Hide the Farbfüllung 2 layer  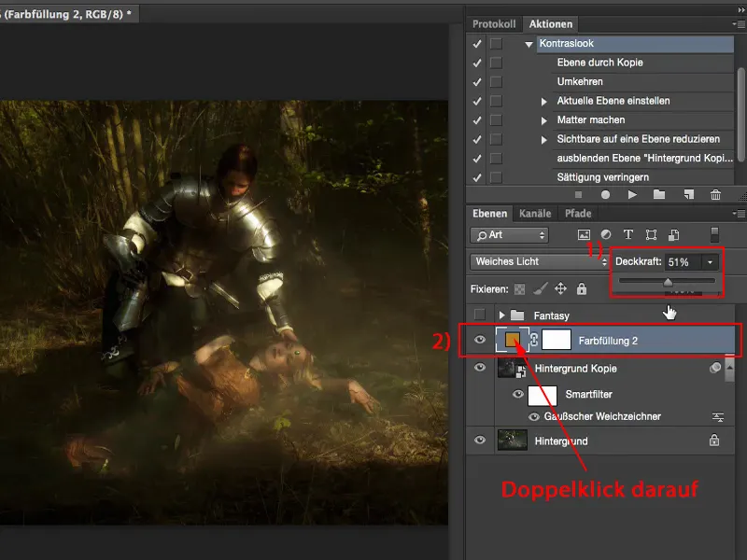(480, 339)
